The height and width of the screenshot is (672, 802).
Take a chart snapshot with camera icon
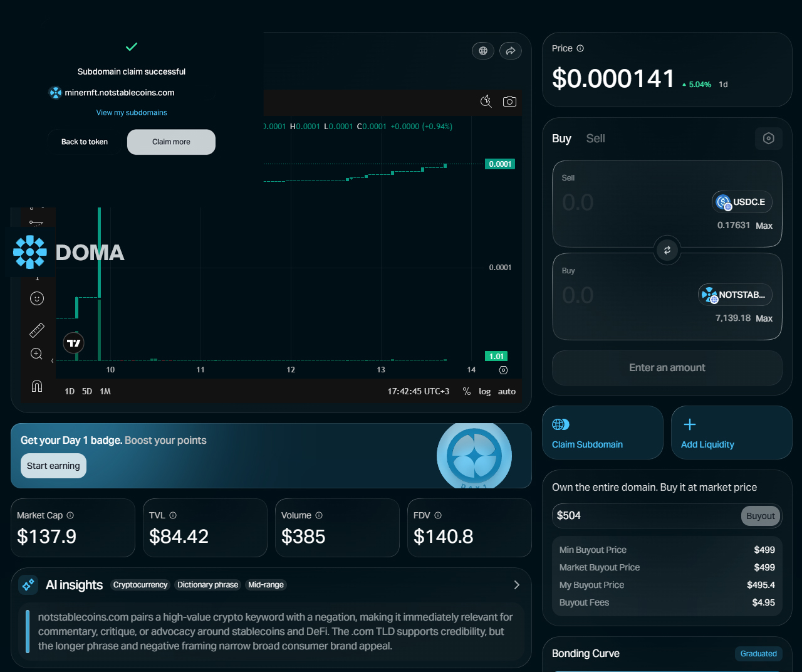pos(509,102)
